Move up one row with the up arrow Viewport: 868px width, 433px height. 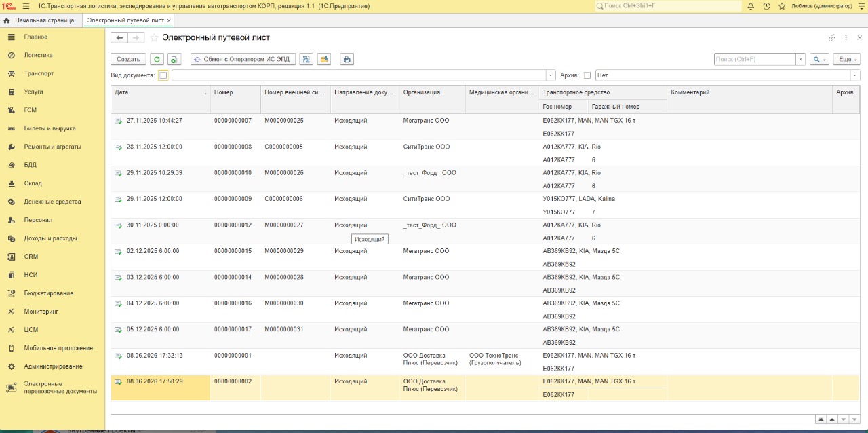pyautogui.click(x=832, y=419)
